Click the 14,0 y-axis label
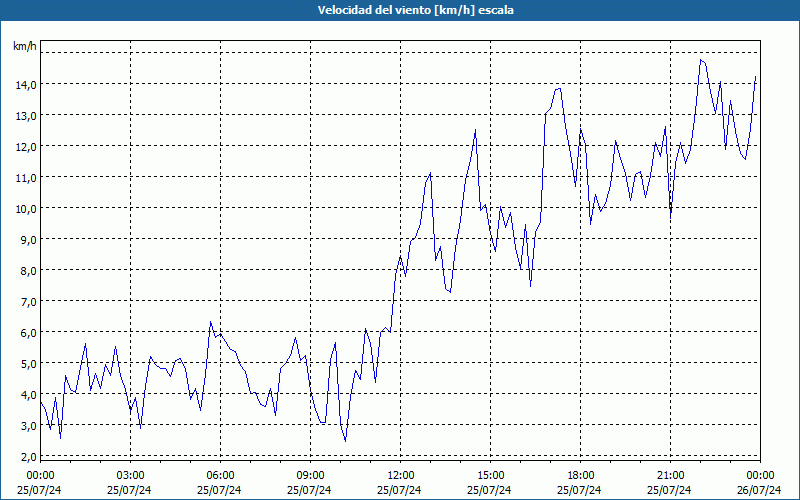The image size is (800, 500). [x=26, y=85]
